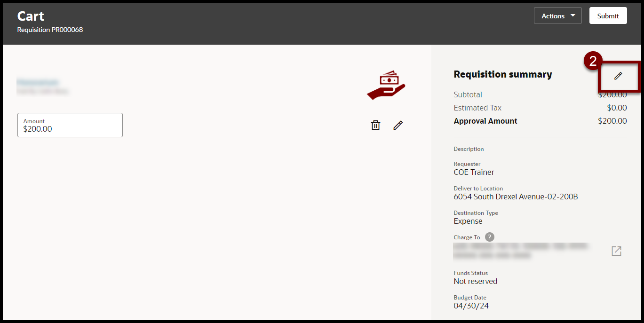Screen dimensions: 644x323
Task: Click the Submit button
Action: (608, 16)
